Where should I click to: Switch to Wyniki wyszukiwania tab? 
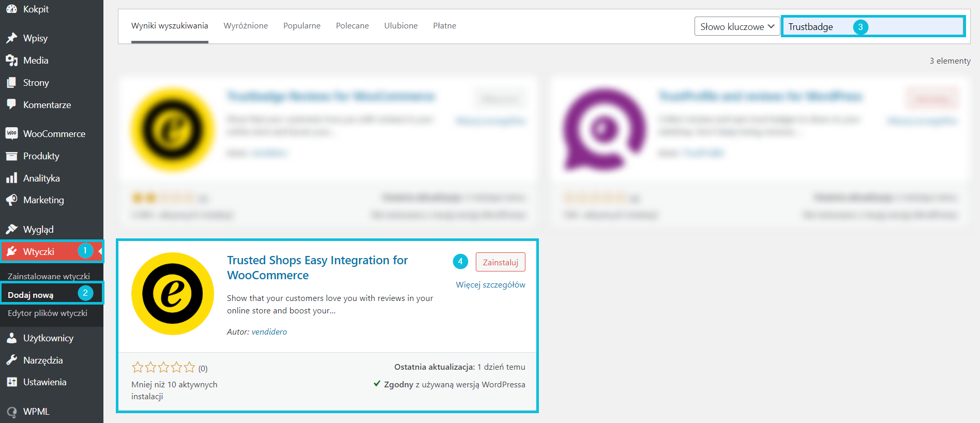[x=170, y=26]
